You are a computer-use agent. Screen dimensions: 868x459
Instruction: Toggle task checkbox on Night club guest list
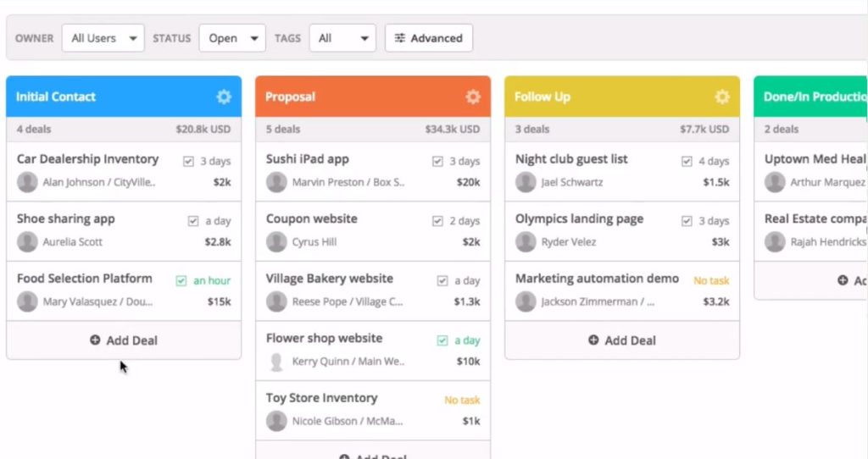pos(687,161)
